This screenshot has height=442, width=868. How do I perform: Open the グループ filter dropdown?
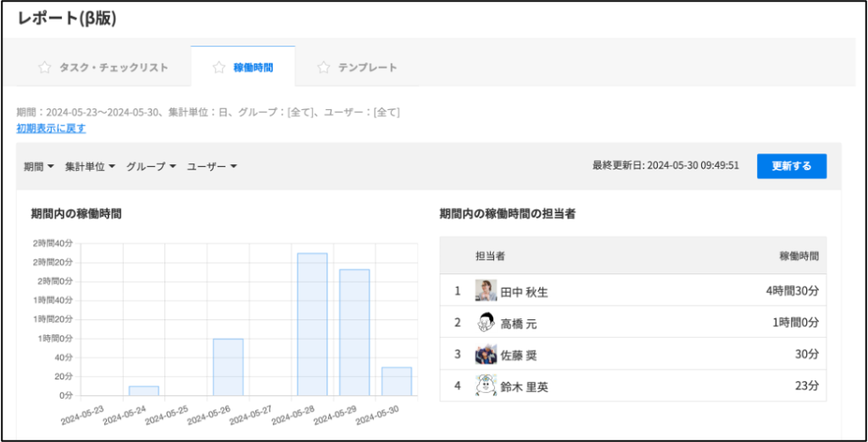pos(151,167)
